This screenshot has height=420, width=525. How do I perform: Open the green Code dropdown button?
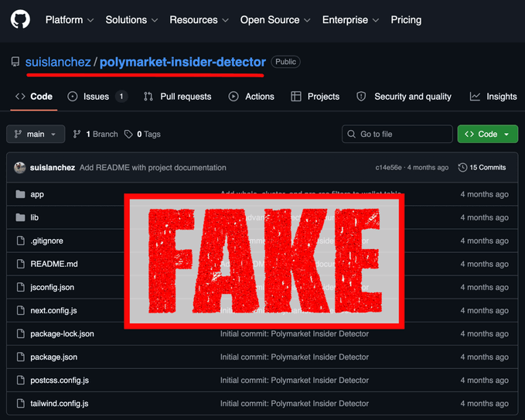click(x=487, y=134)
